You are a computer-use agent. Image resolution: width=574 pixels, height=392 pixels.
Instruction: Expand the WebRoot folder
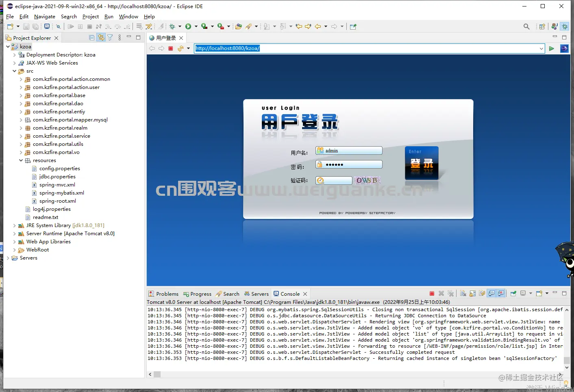coord(15,249)
